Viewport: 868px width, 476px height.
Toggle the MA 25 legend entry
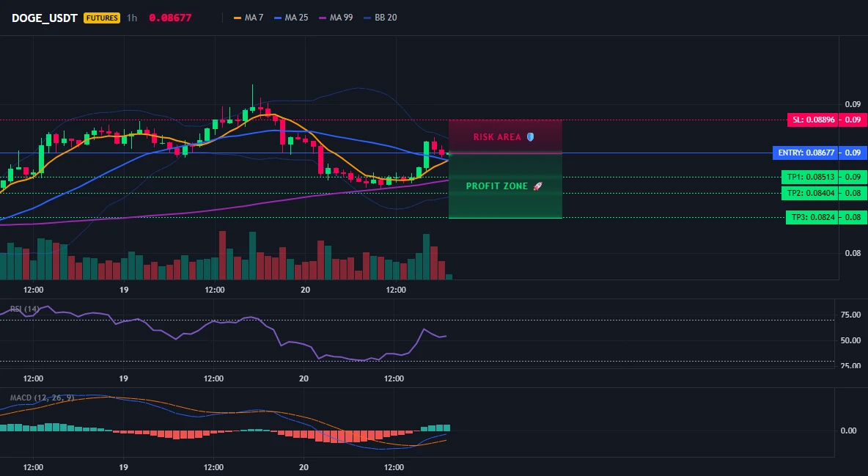(291, 18)
